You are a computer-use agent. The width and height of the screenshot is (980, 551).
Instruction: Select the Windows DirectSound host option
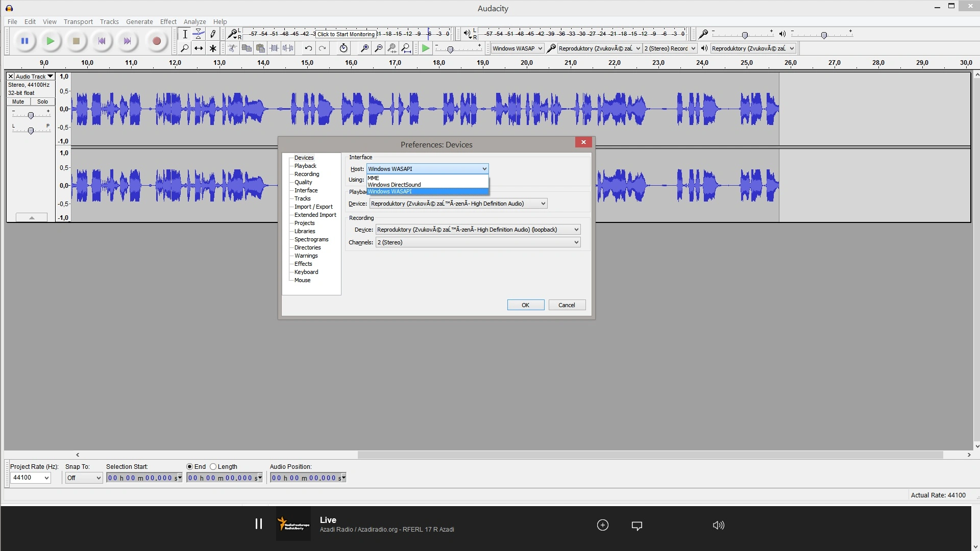pos(428,185)
